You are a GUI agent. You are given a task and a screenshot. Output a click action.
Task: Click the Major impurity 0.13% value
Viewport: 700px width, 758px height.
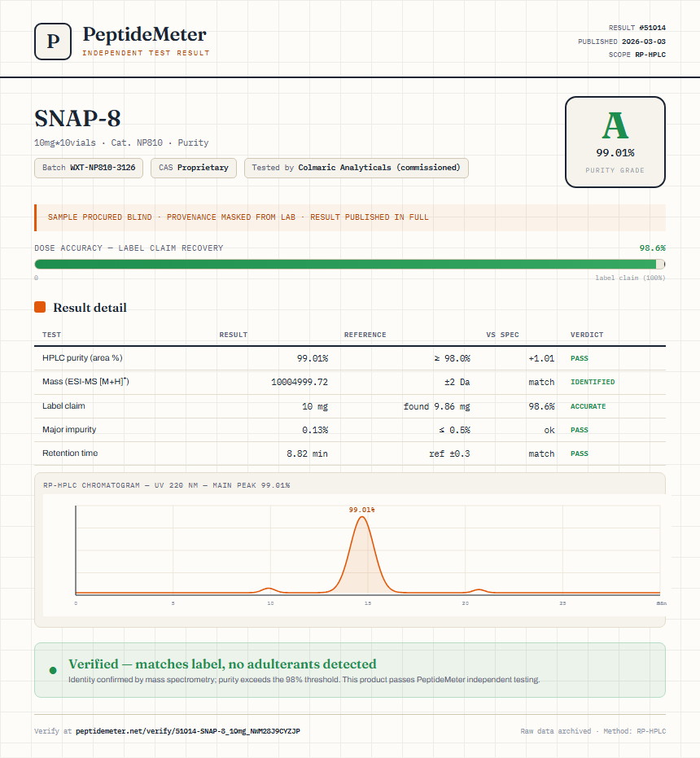(x=315, y=430)
